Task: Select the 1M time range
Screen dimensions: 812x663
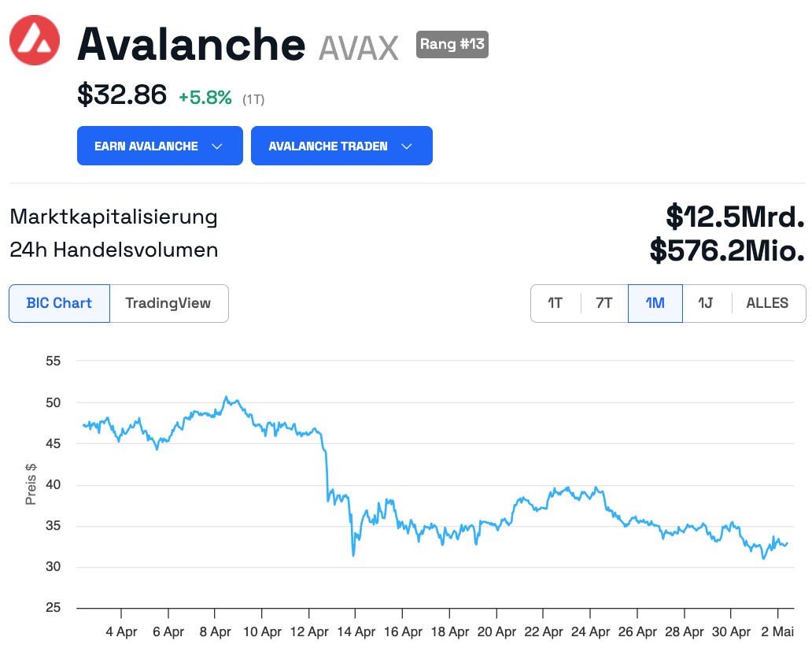Action: 655,303
